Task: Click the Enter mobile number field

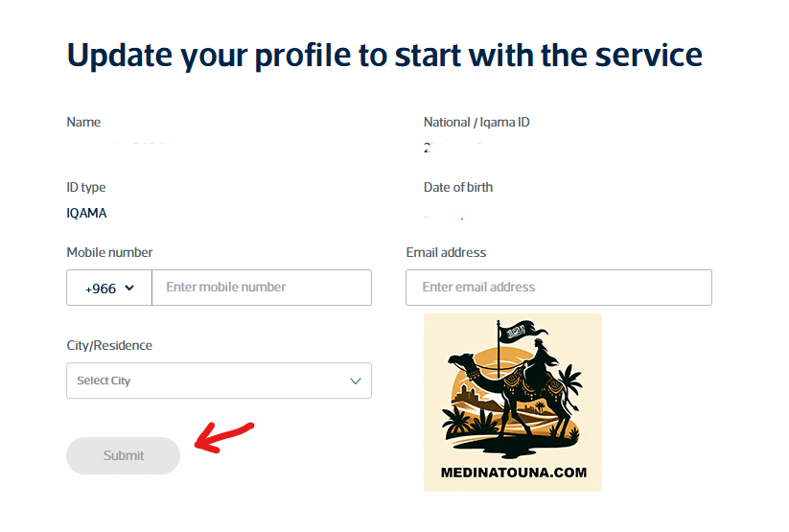Action: [261, 288]
